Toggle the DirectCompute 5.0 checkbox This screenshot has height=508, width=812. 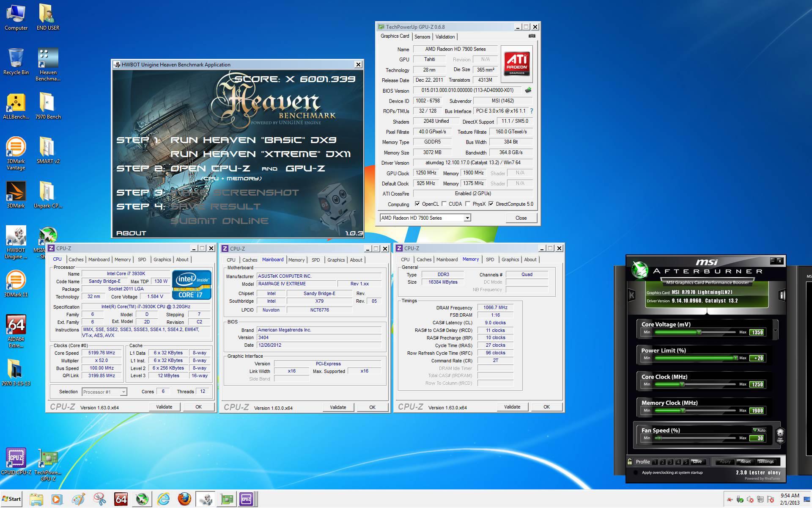pos(491,204)
